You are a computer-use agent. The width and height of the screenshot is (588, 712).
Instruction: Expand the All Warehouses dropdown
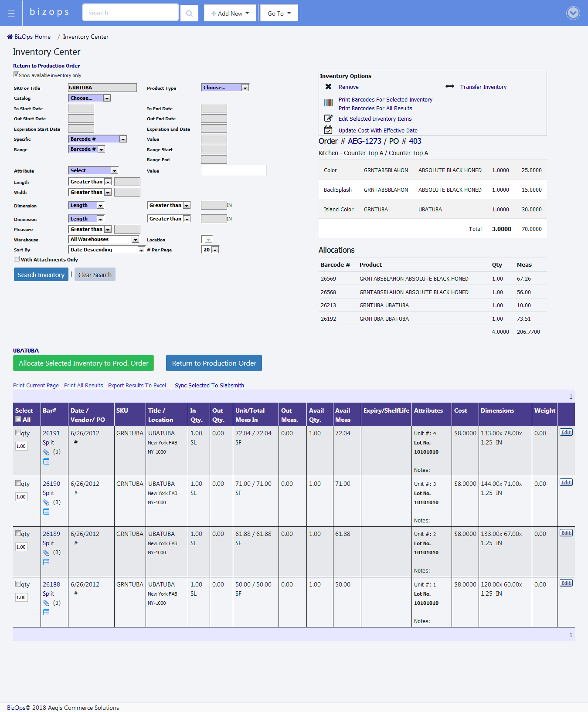[x=104, y=239]
